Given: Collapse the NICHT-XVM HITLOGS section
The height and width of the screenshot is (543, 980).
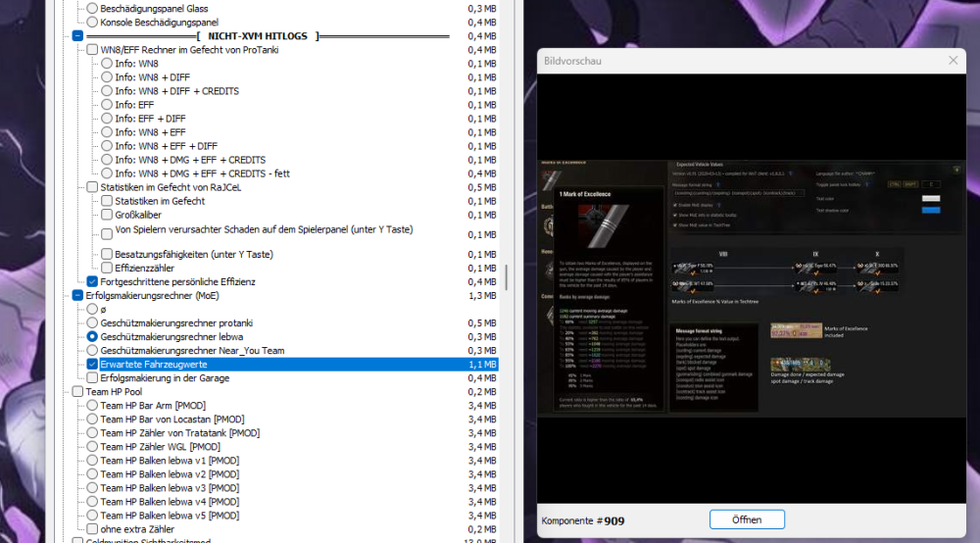Looking at the screenshot, I should point(77,35).
